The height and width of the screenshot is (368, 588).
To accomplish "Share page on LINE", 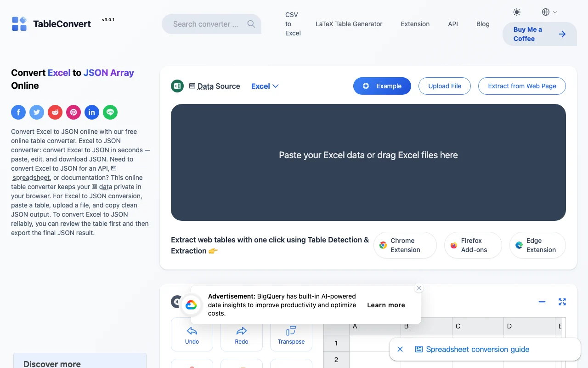I will click(110, 112).
